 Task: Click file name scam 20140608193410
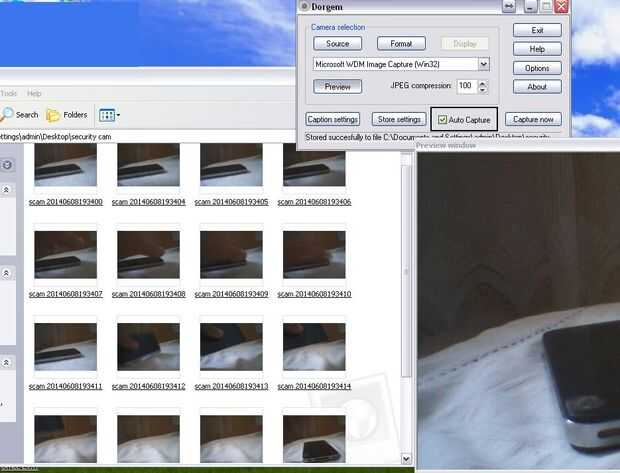[314, 294]
